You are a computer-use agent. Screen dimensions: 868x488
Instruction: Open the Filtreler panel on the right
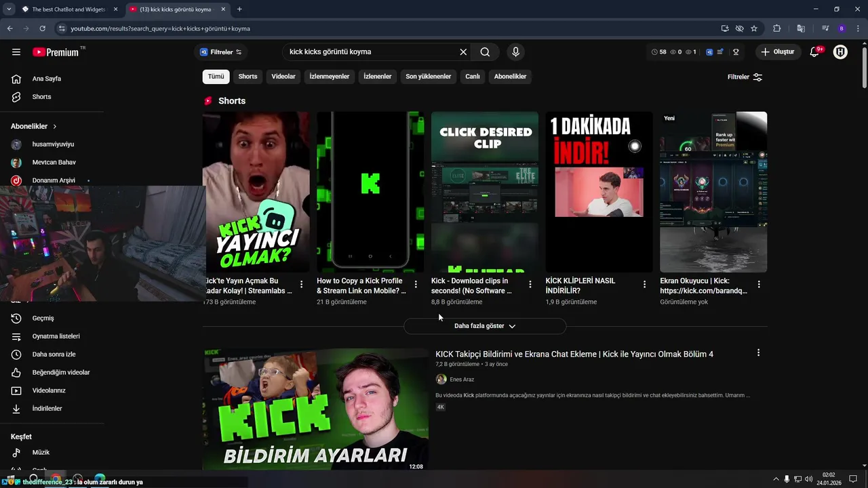point(745,77)
